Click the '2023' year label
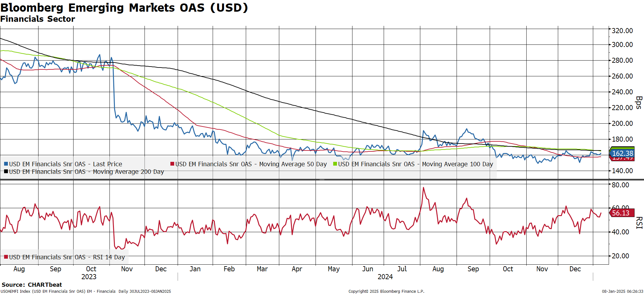This screenshot has width=644, height=294. click(89, 277)
